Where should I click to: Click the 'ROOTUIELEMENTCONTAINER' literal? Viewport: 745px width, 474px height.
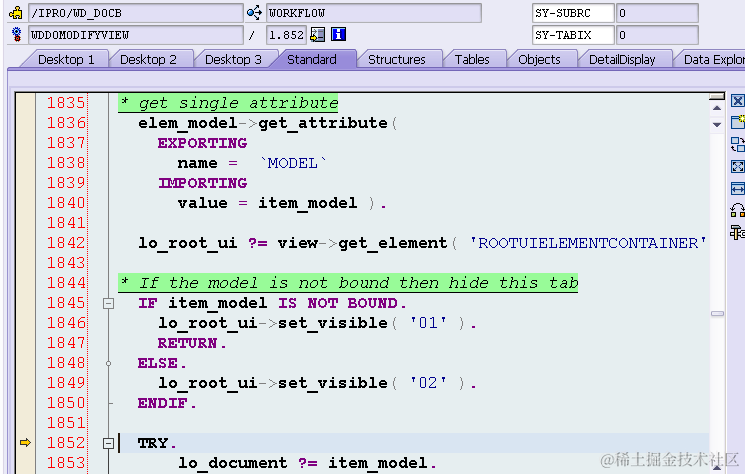pos(588,243)
